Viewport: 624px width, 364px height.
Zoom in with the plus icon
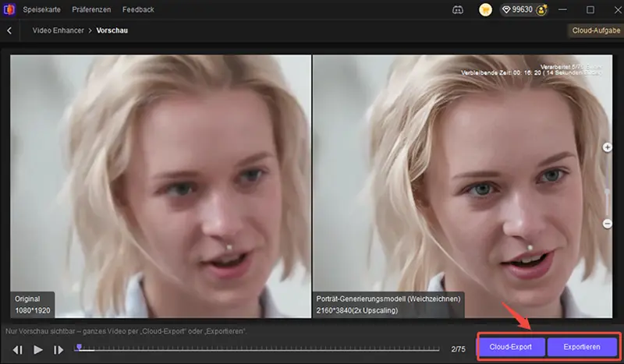[x=607, y=147]
